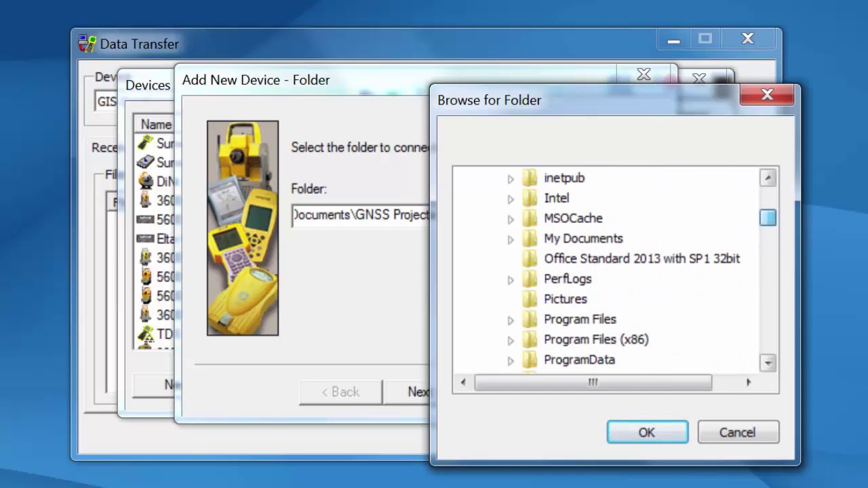This screenshot has width=868, height=488.
Task: Click the device icon beside DiN in Devices list
Action: (x=145, y=181)
